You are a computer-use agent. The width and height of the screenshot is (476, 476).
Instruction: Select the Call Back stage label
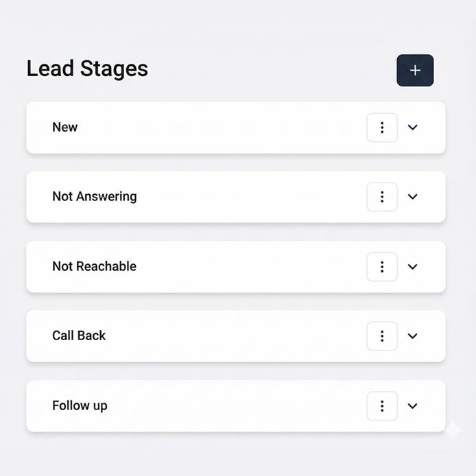pyautogui.click(x=79, y=336)
